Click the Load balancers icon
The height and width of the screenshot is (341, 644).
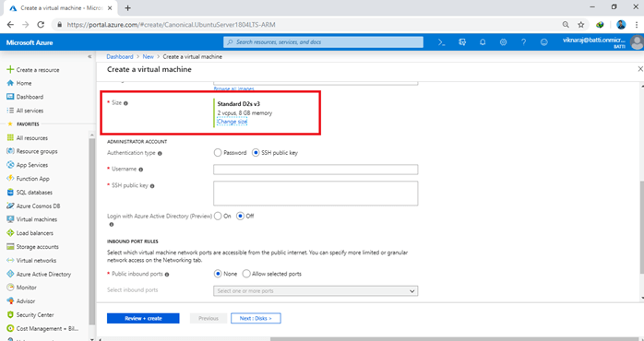coord(10,233)
